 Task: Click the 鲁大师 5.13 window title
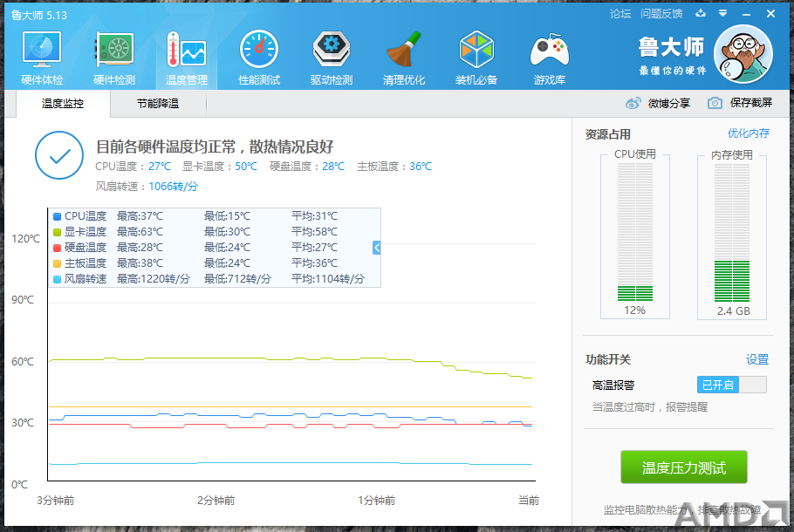tap(39, 15)
